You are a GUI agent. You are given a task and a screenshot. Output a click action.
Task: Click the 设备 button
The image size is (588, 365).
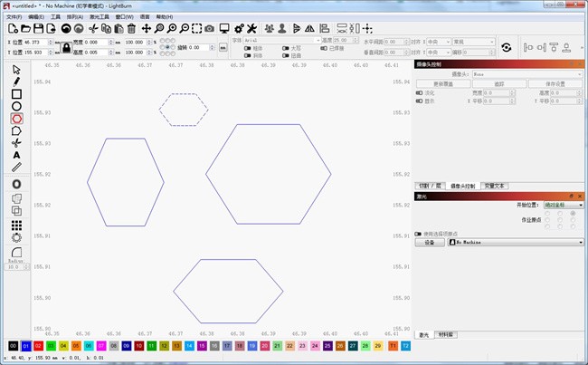coord(430,242)
